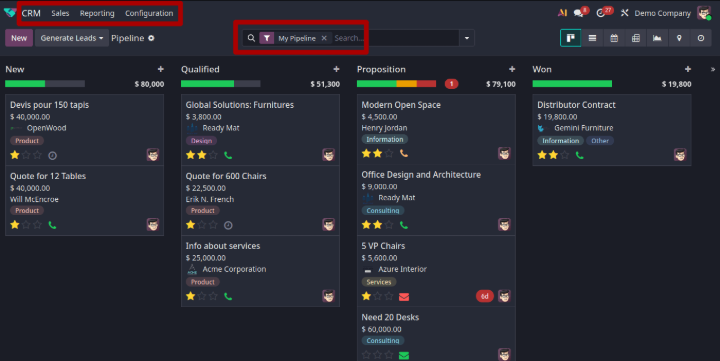Click the Services tag on 5 VP Chairs
The image size is (720, 361).
[379, 282]
